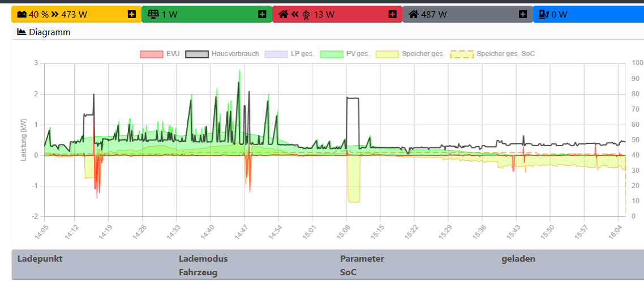Click the charging station icon in blue bar
Screen dimensions: 644x290
click(544, 14)
